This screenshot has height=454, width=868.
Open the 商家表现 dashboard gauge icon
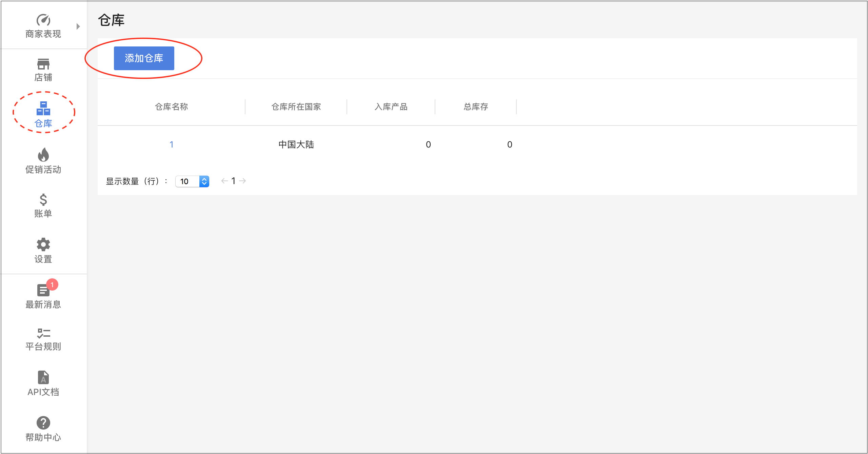click(43, 20)
